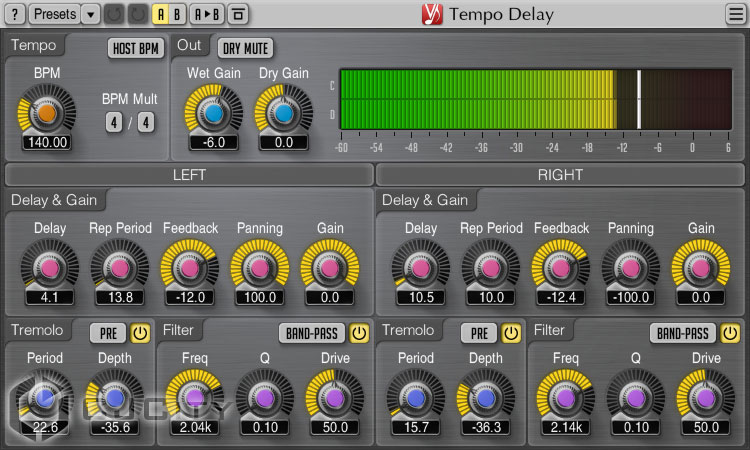Viewport: 750px width, 450px height.
Task: Edit right Feedback value -12.4
Action: (561, 297)
